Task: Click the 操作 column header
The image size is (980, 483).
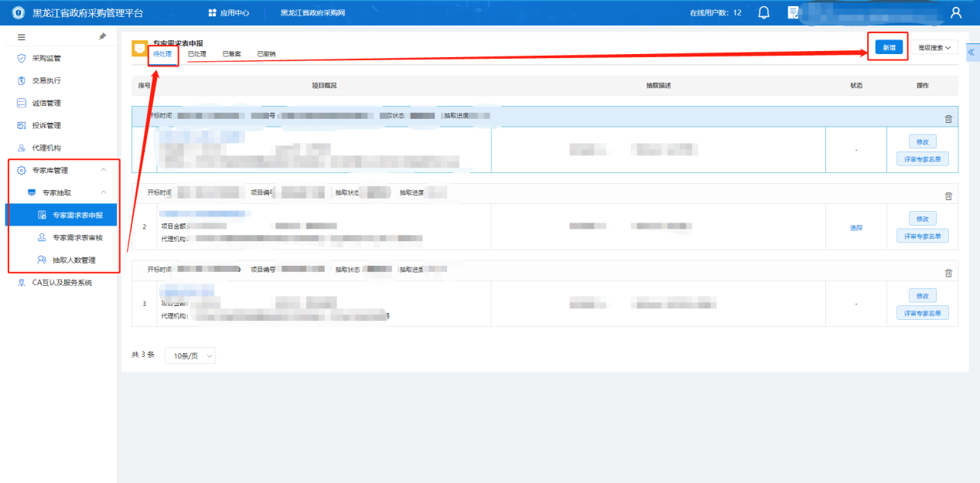Action: point(922,85)
